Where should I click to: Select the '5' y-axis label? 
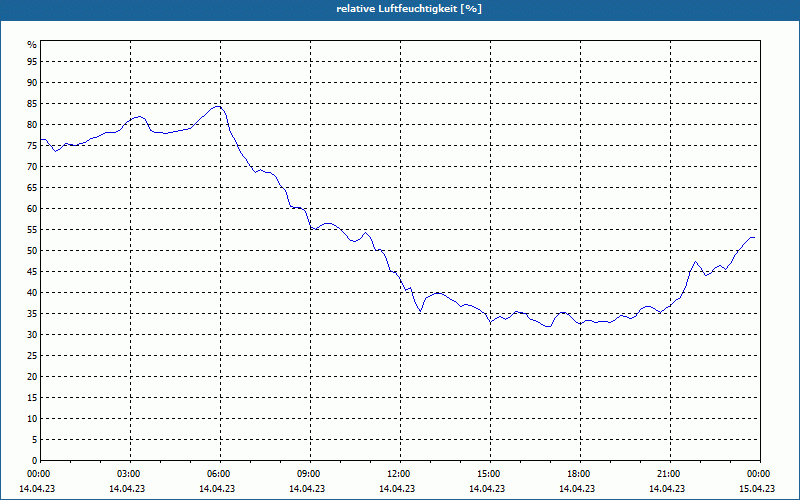coord(35,439)
